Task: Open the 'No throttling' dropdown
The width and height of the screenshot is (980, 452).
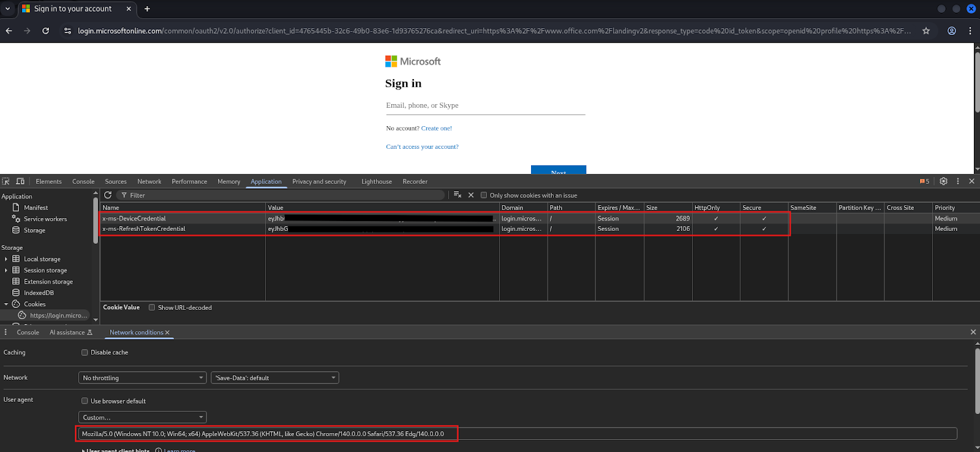Action: point(143,378)
